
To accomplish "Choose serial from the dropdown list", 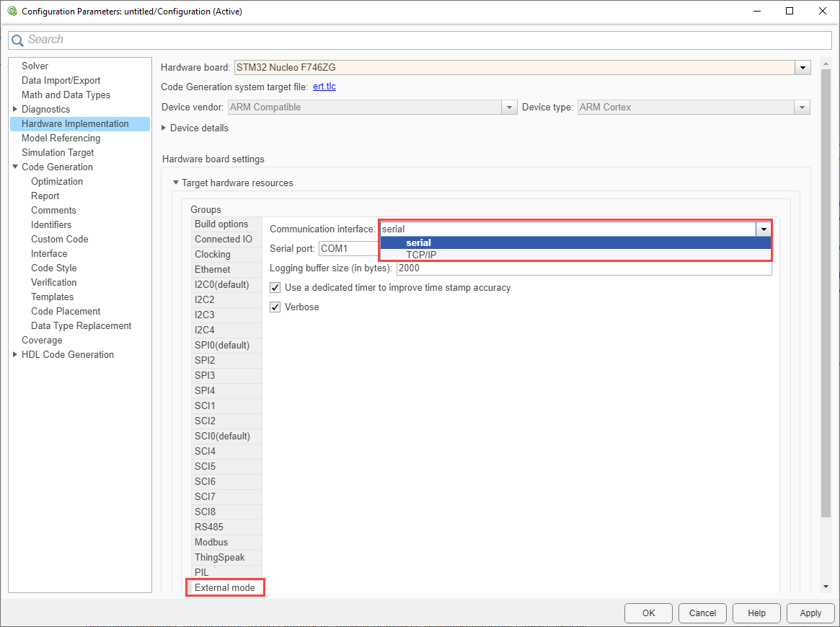I will [x=575, y=242].
